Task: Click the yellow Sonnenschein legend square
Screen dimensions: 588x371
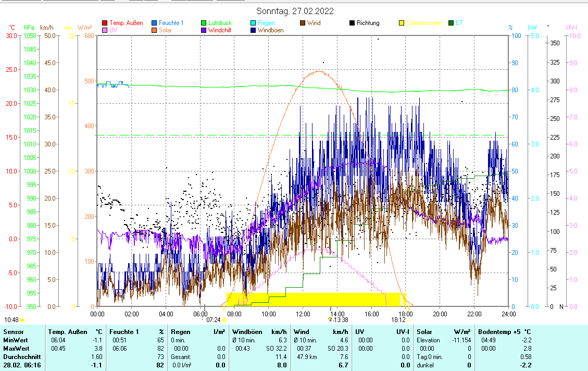Action: click(402, 23)
